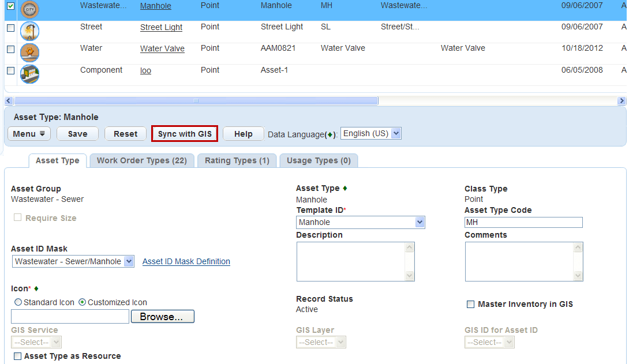Screen dimensions: 629x364
Task: Switch to the Rating Types tab
Action: pyautogui.click(x=237, y=160)
